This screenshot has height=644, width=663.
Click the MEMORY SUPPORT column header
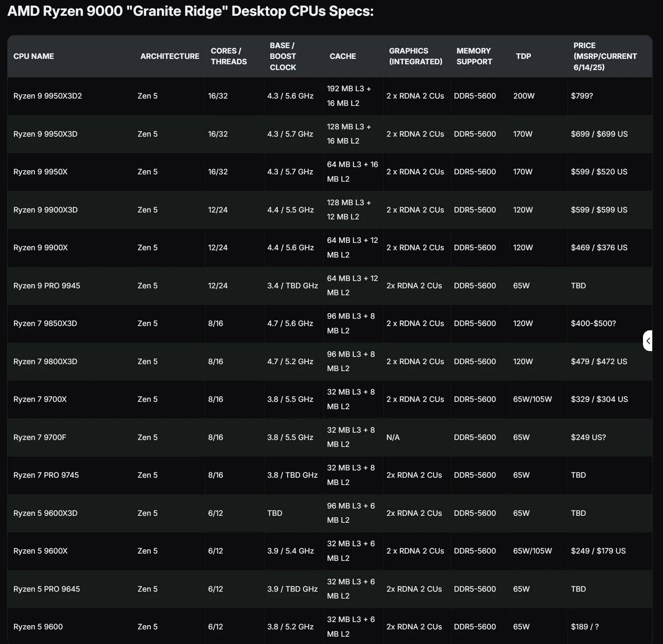pos(474,56)
